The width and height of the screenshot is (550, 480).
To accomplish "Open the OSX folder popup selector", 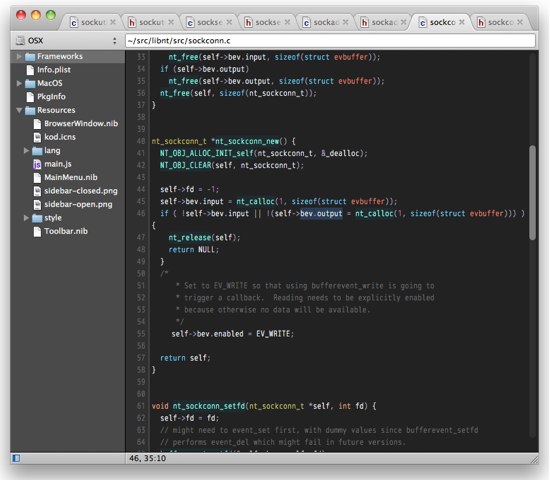I will click(x=67, y=41).
